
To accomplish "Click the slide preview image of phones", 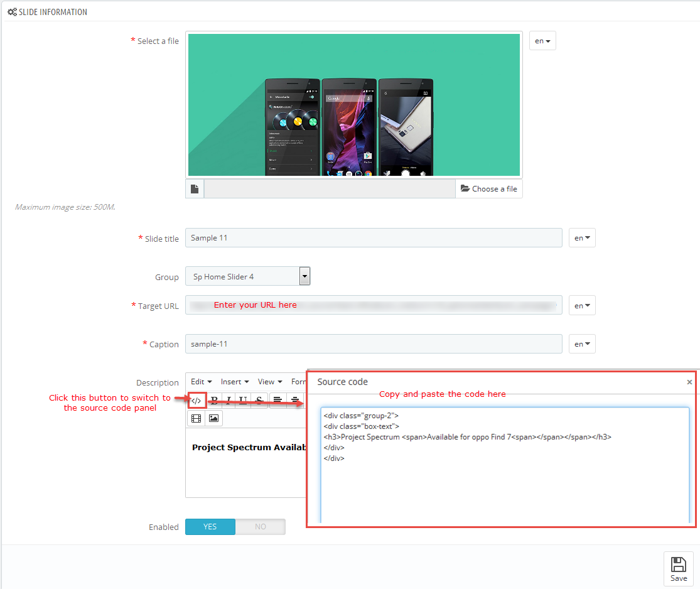I will [x=354, y=105].
